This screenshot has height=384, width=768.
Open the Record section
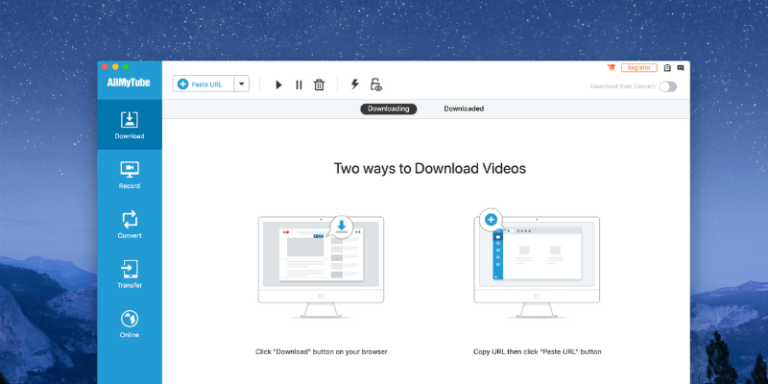[129, 175]
